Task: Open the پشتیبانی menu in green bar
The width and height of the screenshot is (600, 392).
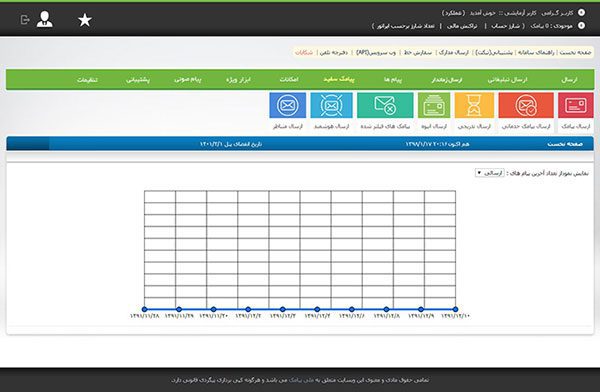Action: [x=138, y=80]
